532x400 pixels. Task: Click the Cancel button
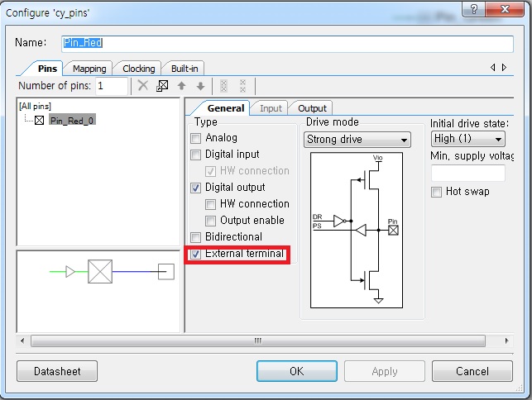pyautogui.click(x=472, y=371)
